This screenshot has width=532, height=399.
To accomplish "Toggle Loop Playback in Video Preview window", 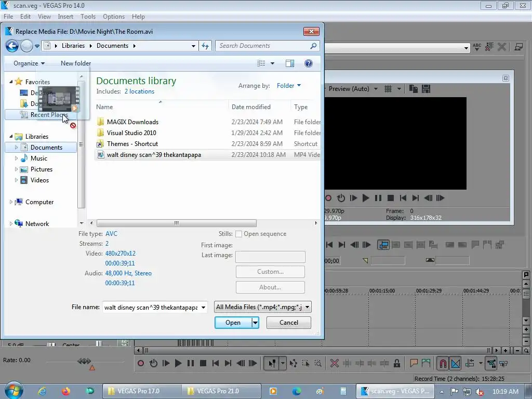I will point(341,198).
